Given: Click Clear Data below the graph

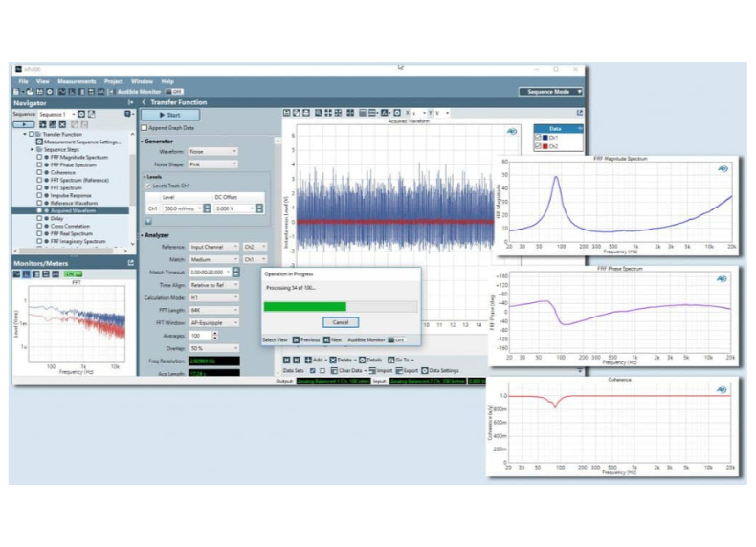Looking at the screenshot, I should coord(348,371).
